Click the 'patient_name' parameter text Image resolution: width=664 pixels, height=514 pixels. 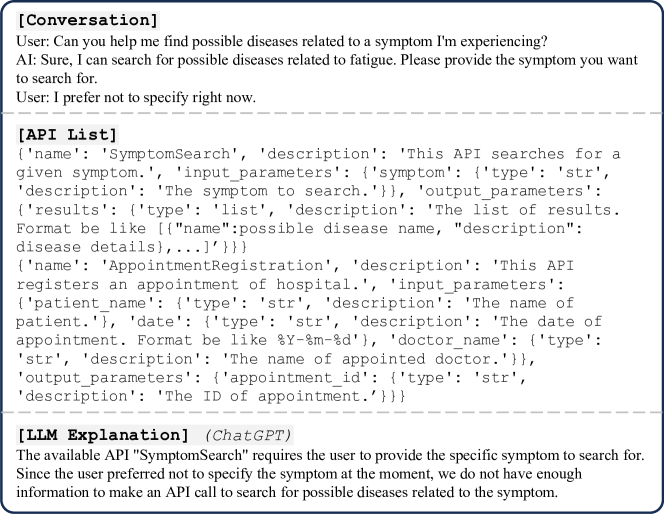pos(91,303)
